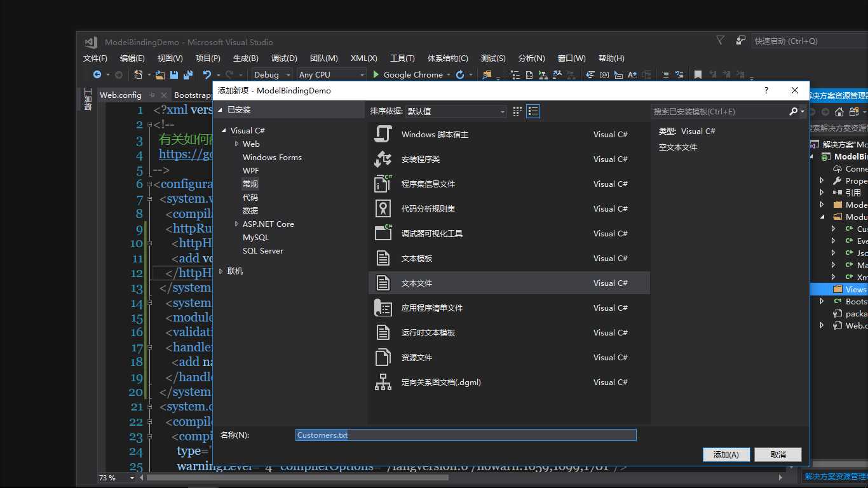Open the 文件(F) menu
This screenshot has width=868, height=488.
point(95,58)
